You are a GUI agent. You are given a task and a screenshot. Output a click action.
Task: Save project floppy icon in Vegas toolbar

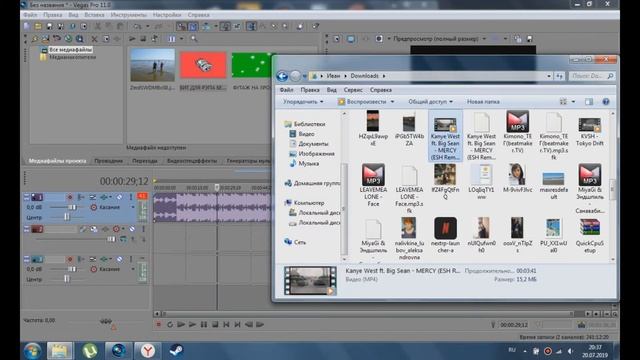pos(49,27)
